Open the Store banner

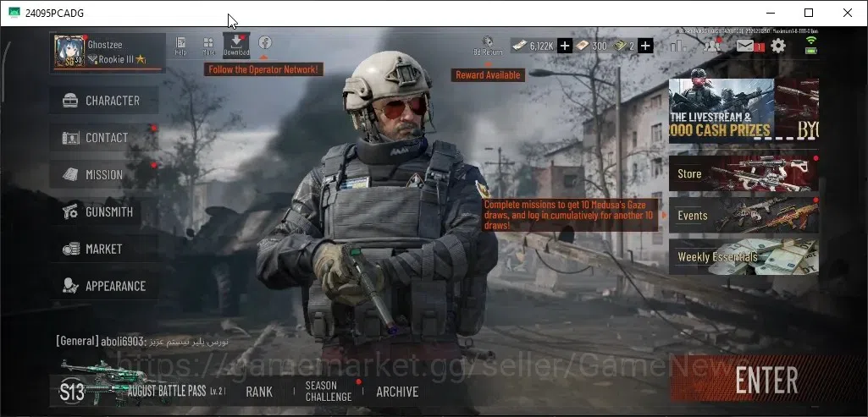(x=744, y=173)
